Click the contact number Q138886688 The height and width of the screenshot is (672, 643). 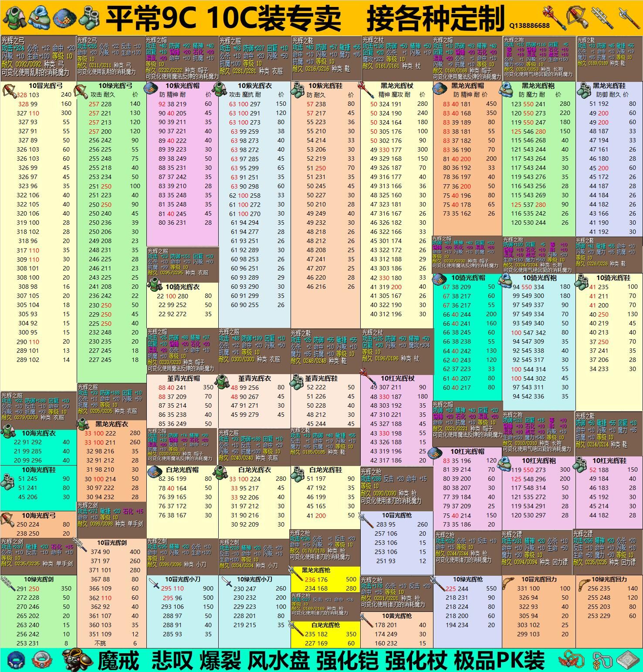click(529, 25)
